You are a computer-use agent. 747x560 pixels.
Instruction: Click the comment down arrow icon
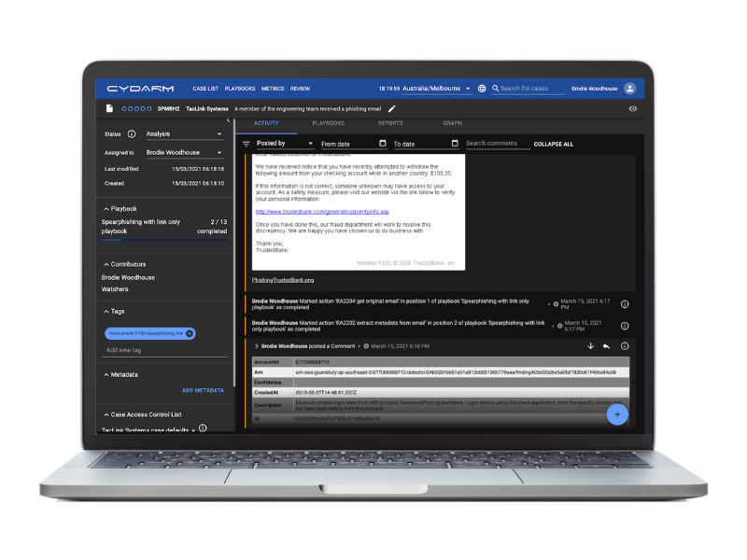point(590,346)
